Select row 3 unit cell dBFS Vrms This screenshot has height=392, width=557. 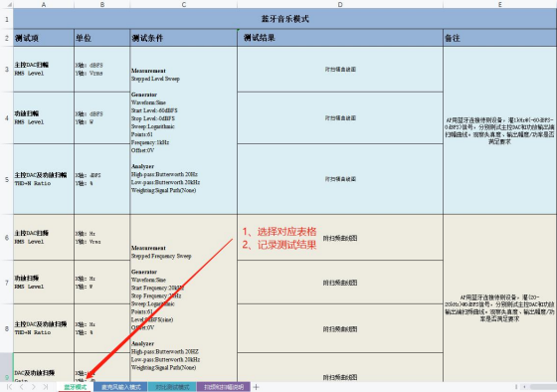[x=101, y=69]
